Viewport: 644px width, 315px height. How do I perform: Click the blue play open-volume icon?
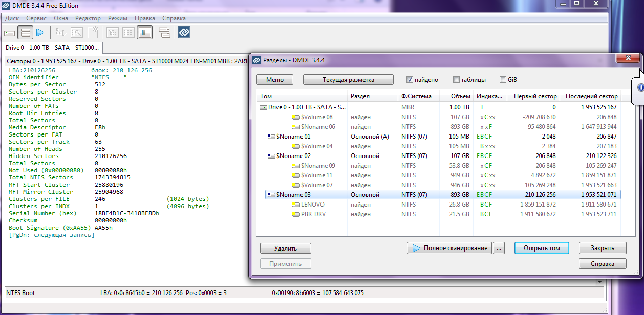click(40, 33)
